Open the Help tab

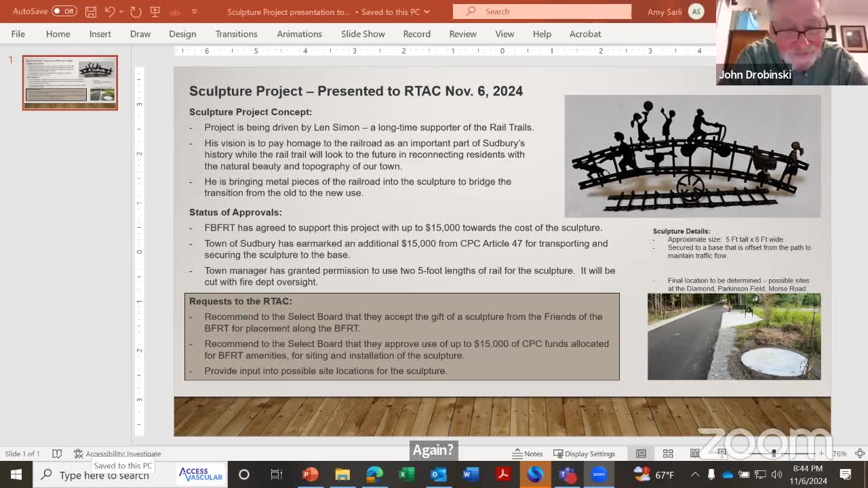[x=542, y=34]
